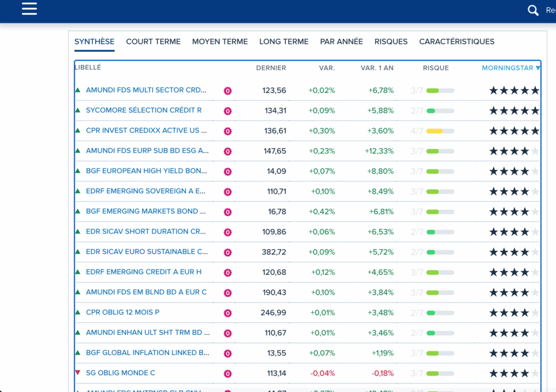
Task: Click risk bar for SYCOMORE SÉLECTION CRÉDIT R
Action: coord(440,111)
